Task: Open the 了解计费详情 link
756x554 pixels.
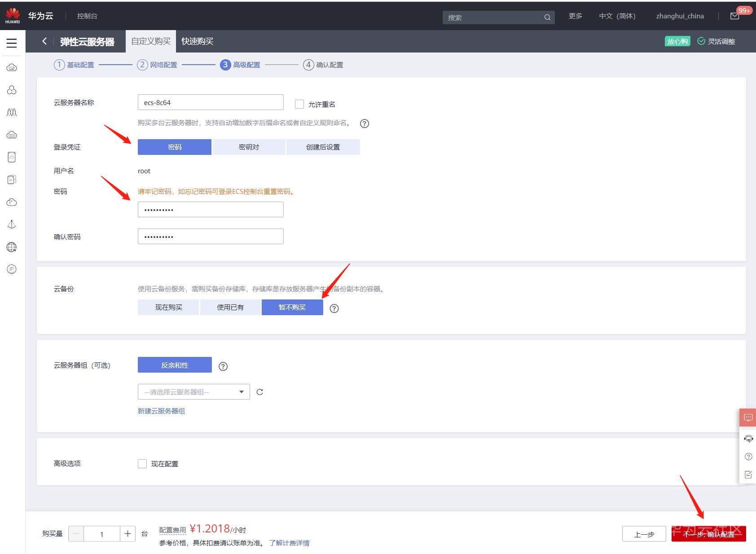Action: [289, 543]
